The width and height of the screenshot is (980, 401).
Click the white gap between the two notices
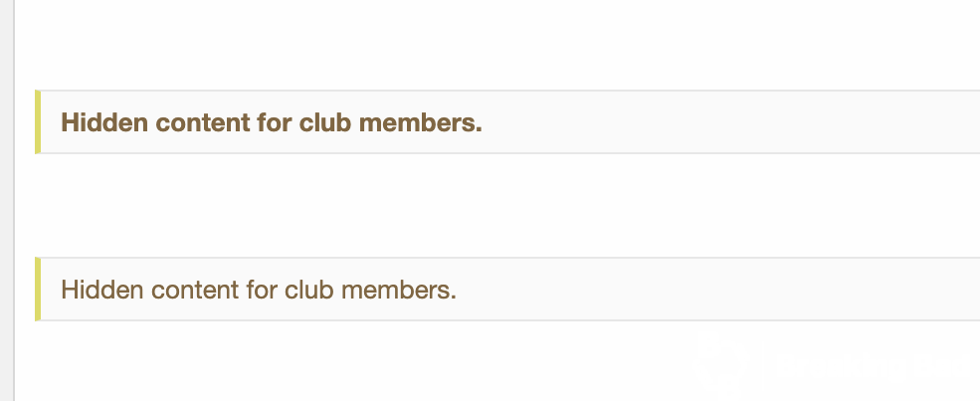tap(496, 205)
